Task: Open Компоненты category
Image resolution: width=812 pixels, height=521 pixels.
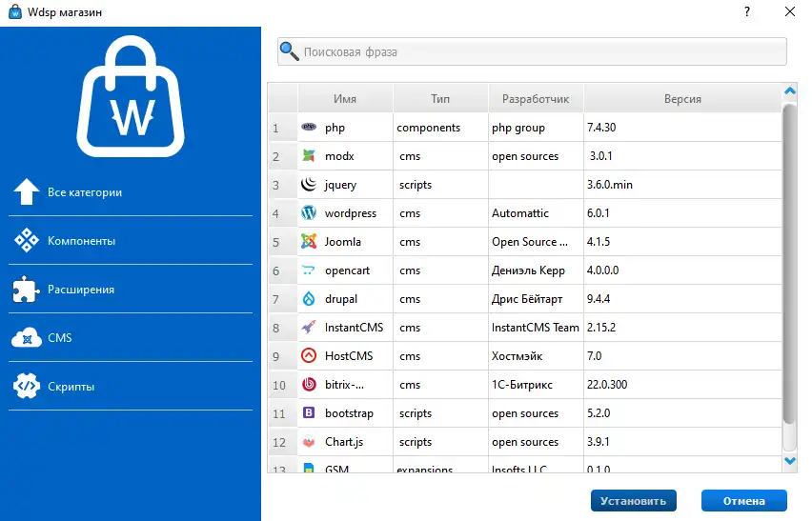Action: tap(131, 241)
